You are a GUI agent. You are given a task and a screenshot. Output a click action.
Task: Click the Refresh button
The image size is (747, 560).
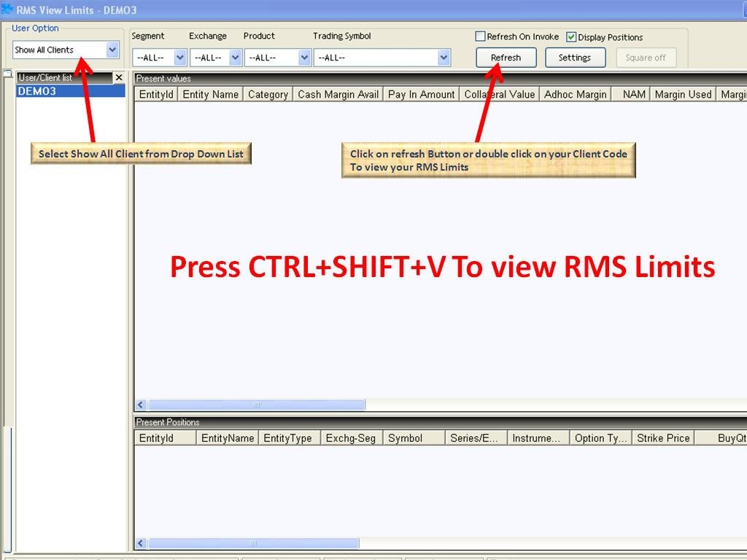click(506, 58)
